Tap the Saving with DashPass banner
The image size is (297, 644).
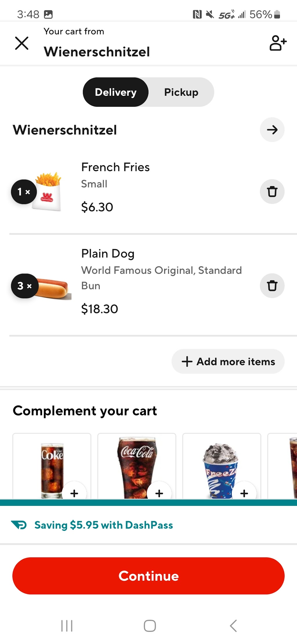click(148, 525)
